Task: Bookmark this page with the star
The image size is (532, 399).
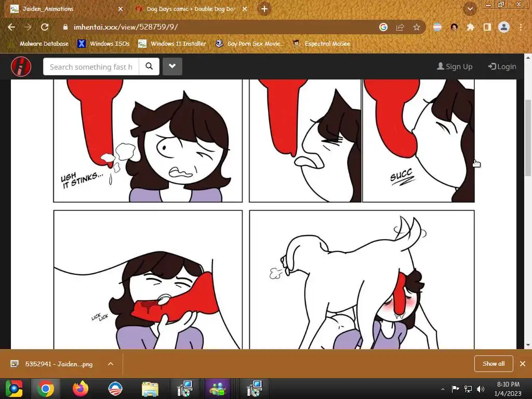Action: coord(417,27)
